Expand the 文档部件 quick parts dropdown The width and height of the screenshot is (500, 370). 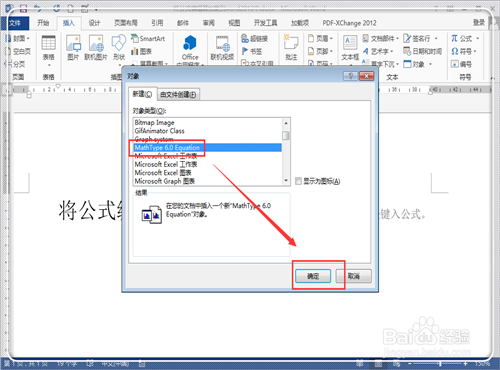point(397,39)
